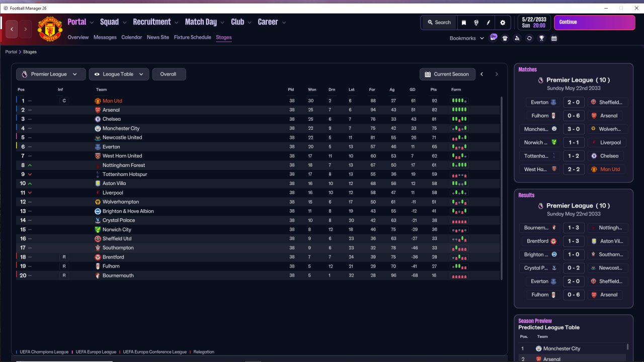Expand the Career menu chevron

tap(284, 23)
